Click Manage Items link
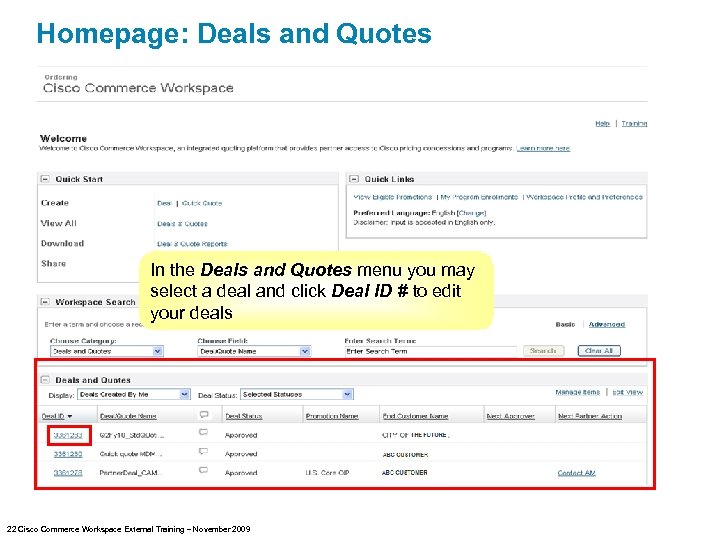The width and height of the screenshot is (720, 540). click(578, 392)
